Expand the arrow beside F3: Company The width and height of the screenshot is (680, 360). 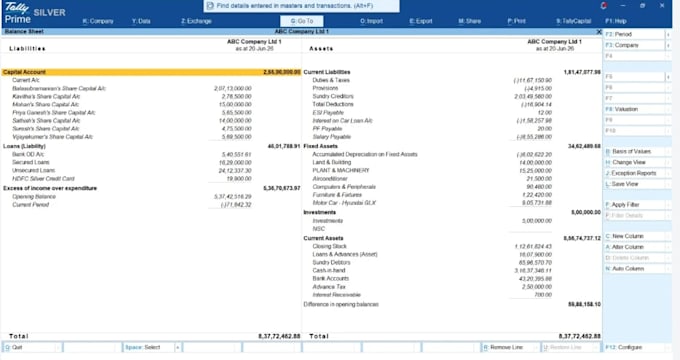(668, 45)
